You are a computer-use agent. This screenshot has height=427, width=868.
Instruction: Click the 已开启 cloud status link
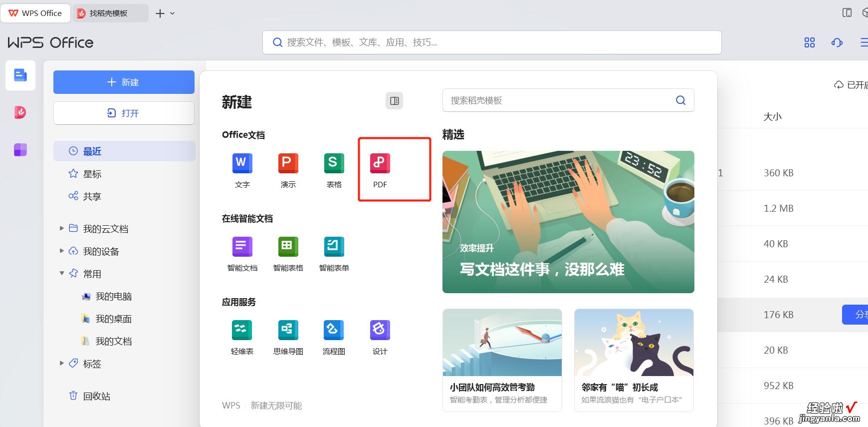point(851,85)
